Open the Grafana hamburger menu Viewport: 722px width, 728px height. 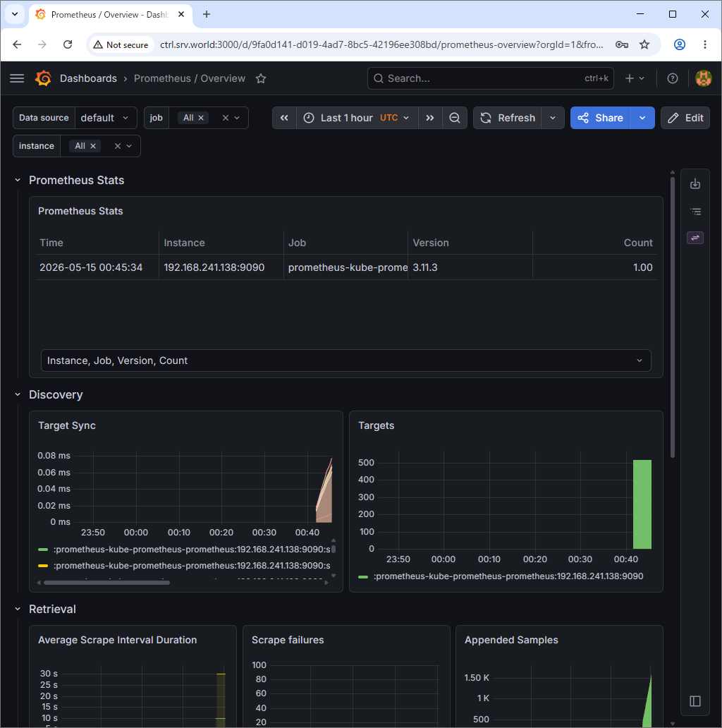(x=17, y=78)
